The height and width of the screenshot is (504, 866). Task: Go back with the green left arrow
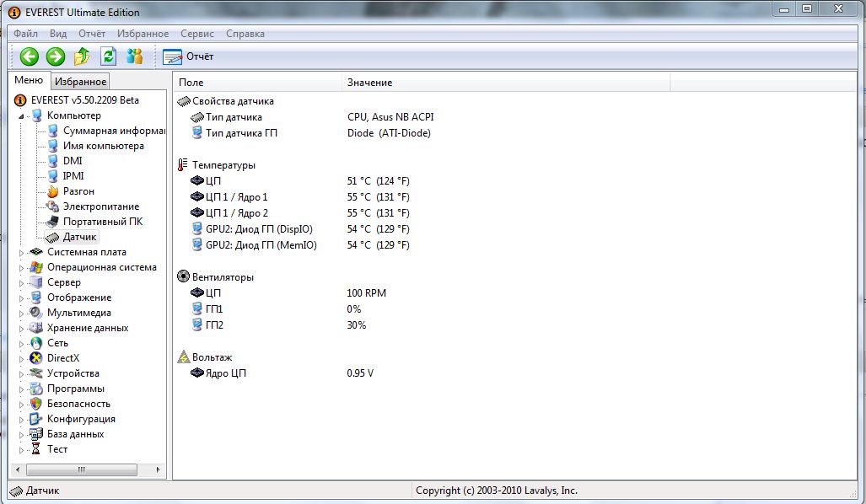point(30,56)
